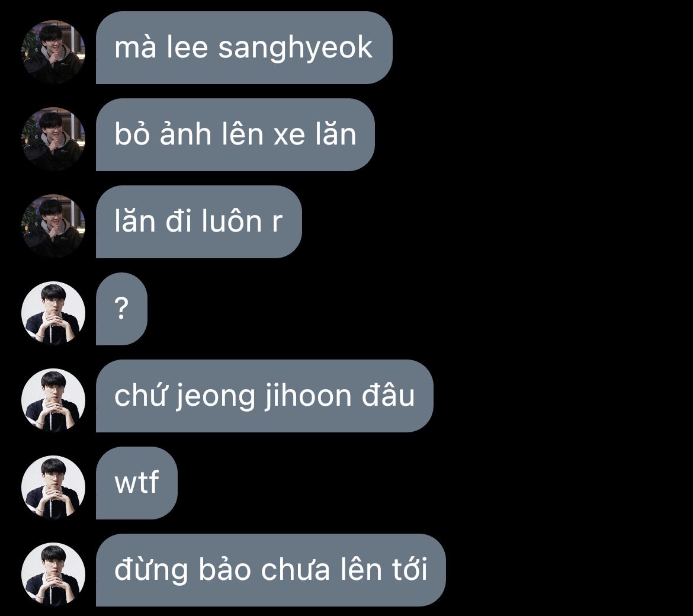The height and width of the screenshot is (616, 693).
Task: Select the single "?" message bubble
Action: pos(121,309)
